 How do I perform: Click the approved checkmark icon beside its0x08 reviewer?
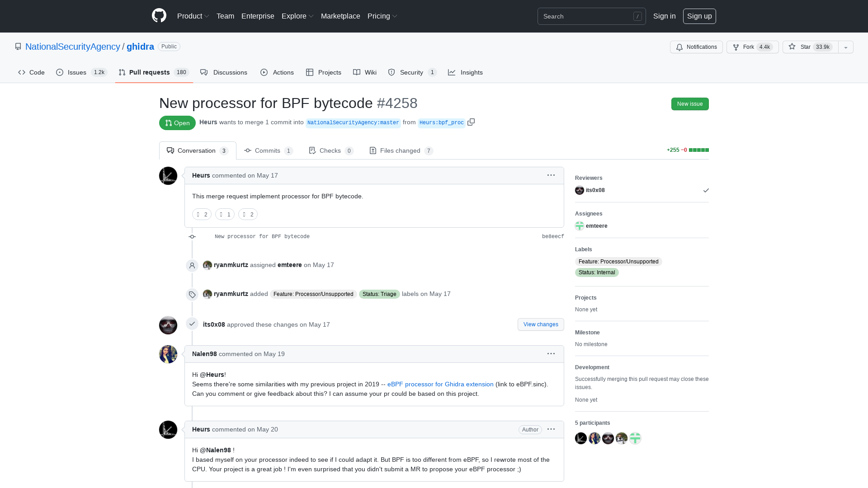706,190
